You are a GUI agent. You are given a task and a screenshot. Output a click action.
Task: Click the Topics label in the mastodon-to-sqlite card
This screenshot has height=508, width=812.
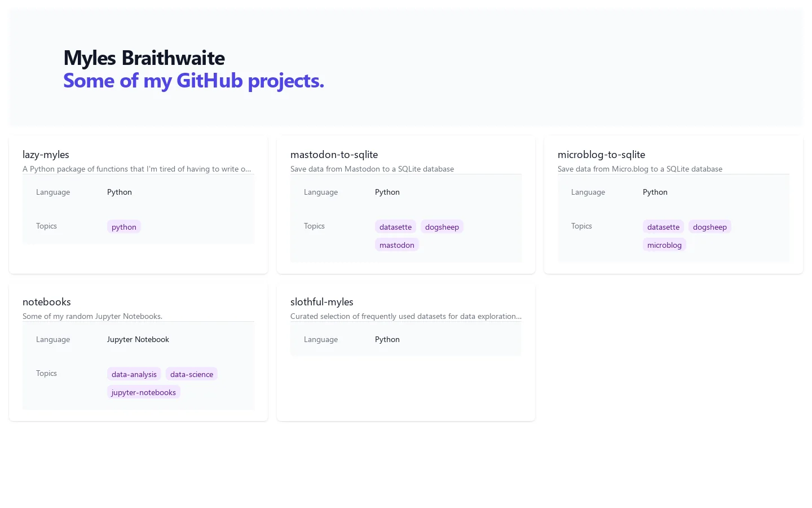[314, 226]
